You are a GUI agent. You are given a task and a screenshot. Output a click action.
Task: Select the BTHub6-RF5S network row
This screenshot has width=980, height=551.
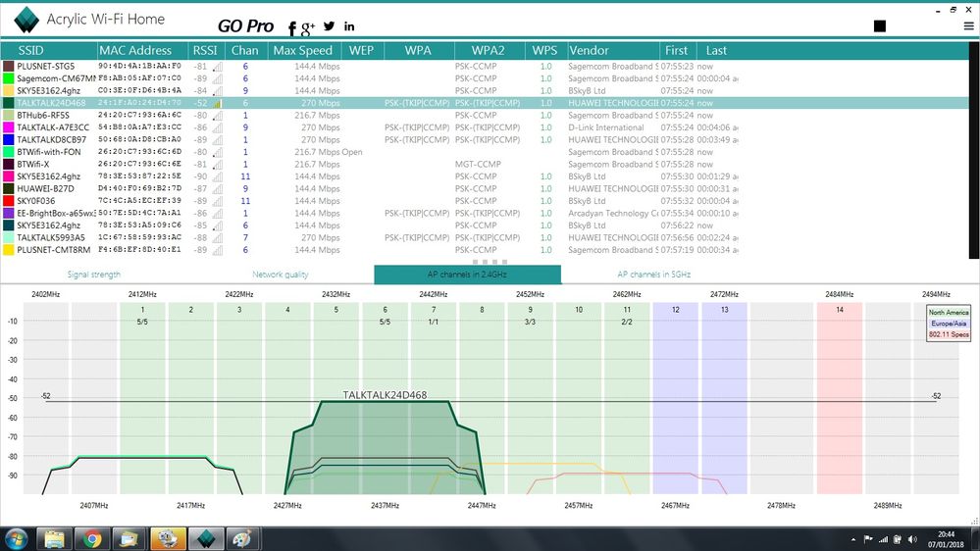coord(485,115)
